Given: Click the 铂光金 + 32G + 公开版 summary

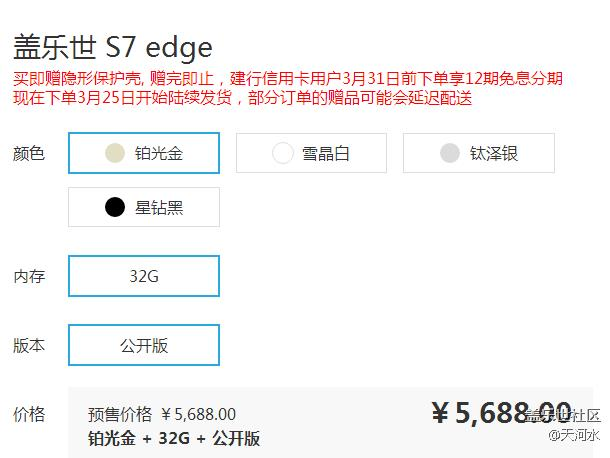Looking at the screenshot, I should coord(174,437).
